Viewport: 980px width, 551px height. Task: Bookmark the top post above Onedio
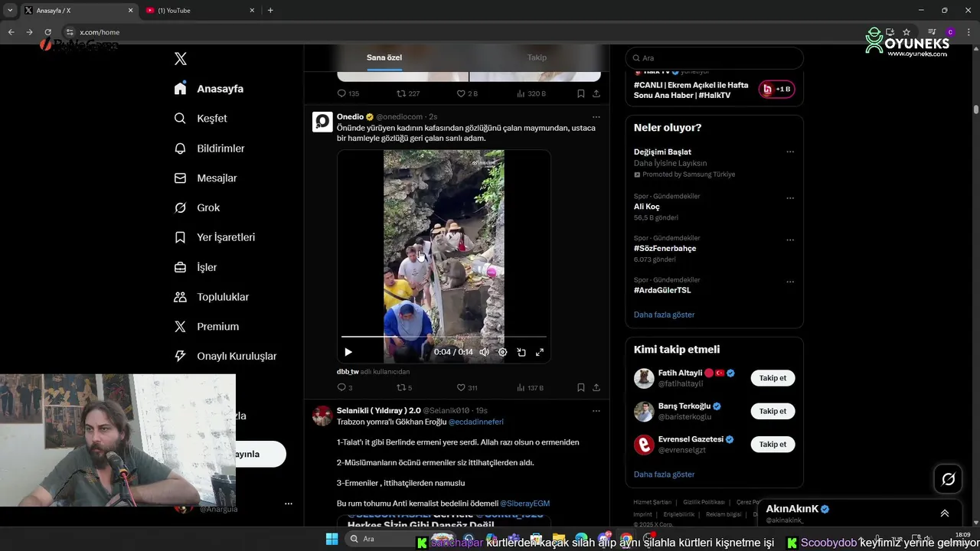tap(581, 93)
